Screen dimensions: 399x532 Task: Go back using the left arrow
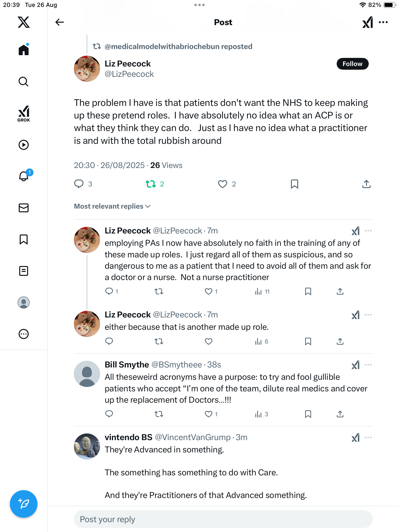point(59,22)
